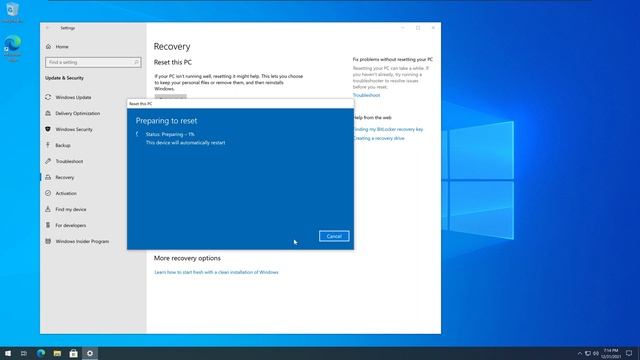This screenshot has height=360, width=640.
Task: Click the Home house icon
Action: (x=49, y=47)
